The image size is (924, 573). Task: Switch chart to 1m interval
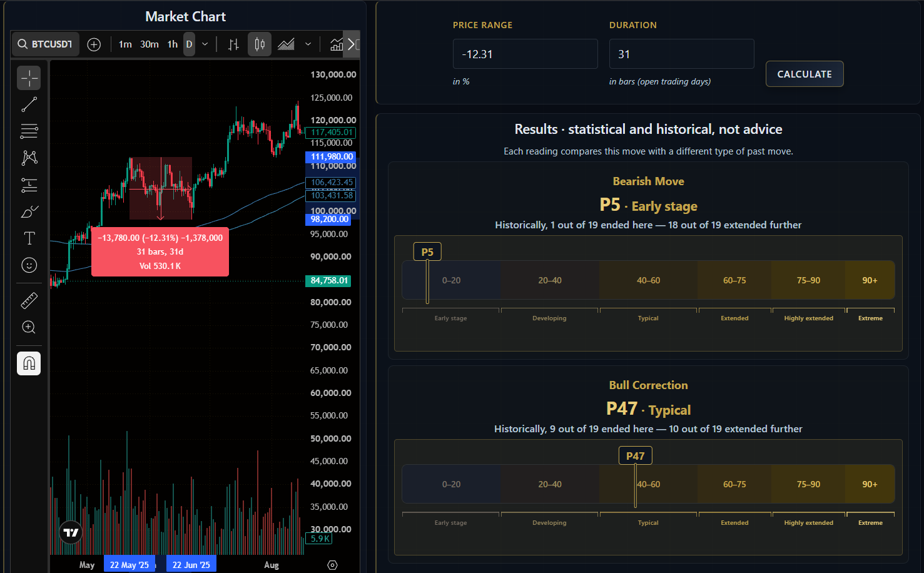coord(125,44)
